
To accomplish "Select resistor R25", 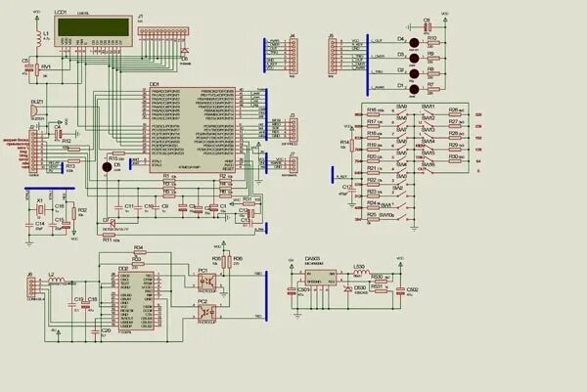I will point(374,219).
